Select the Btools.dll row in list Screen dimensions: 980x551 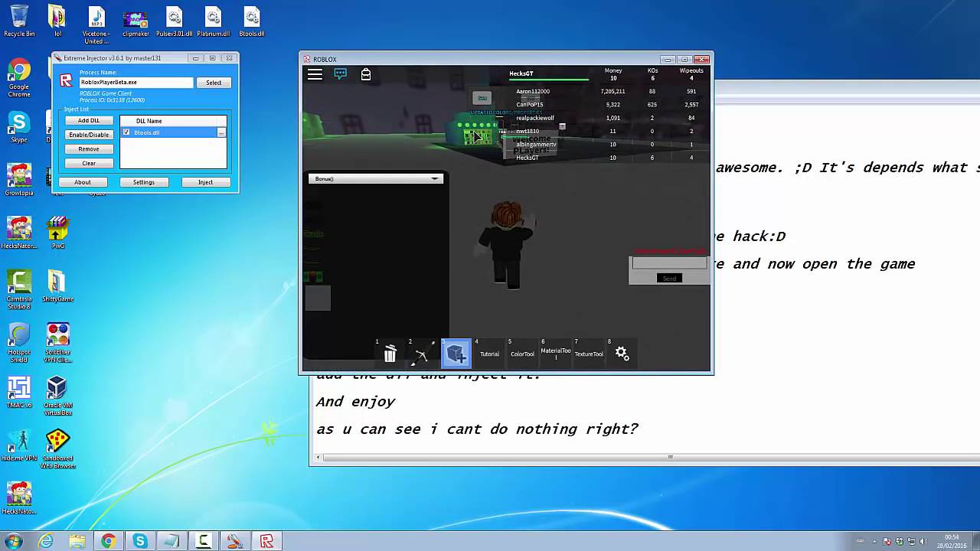[x=173, y=132]
